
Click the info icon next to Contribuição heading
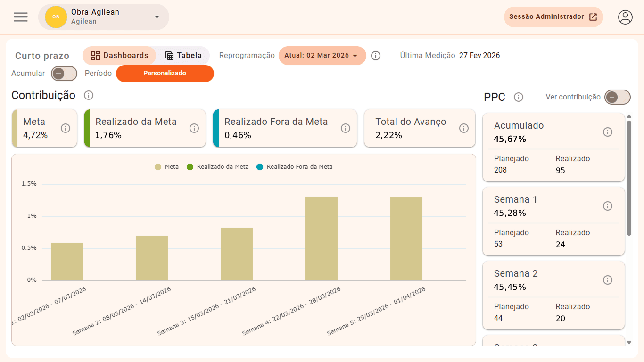click(x=89, y=95)
